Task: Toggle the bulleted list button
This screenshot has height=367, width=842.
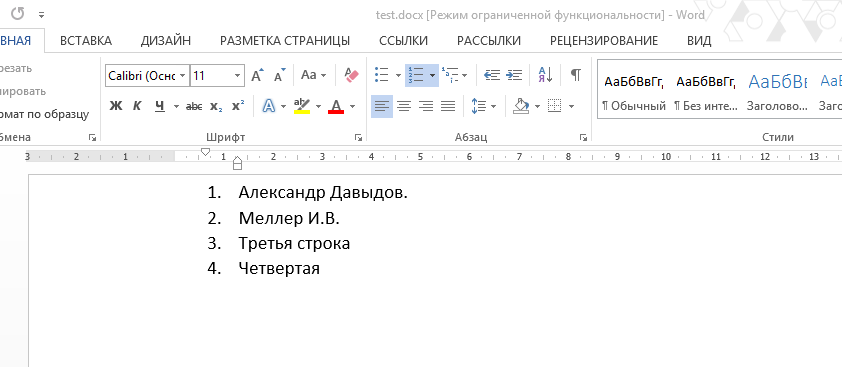Action: click(382, 75)
